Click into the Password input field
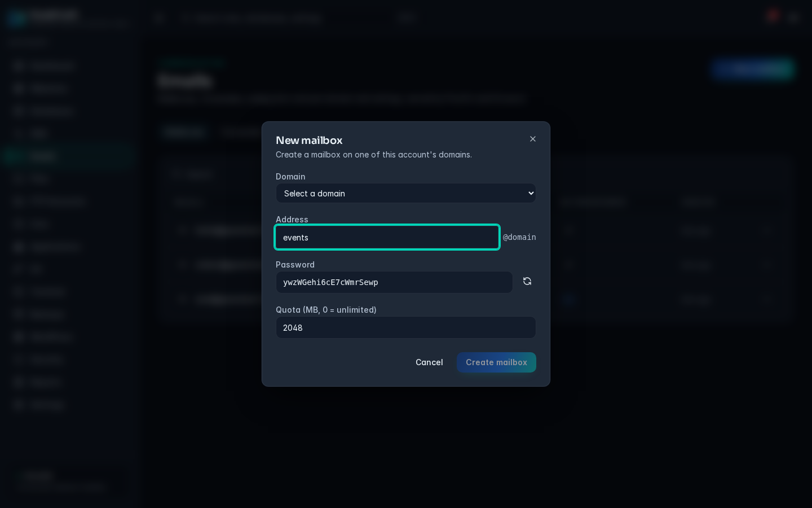The image size is (812, 508). 394,282
